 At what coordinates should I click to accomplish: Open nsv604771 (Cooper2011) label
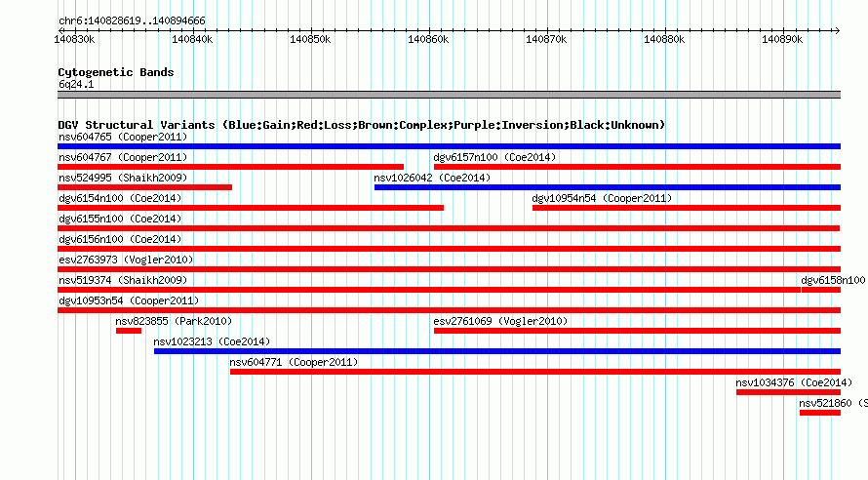[294, 362]
